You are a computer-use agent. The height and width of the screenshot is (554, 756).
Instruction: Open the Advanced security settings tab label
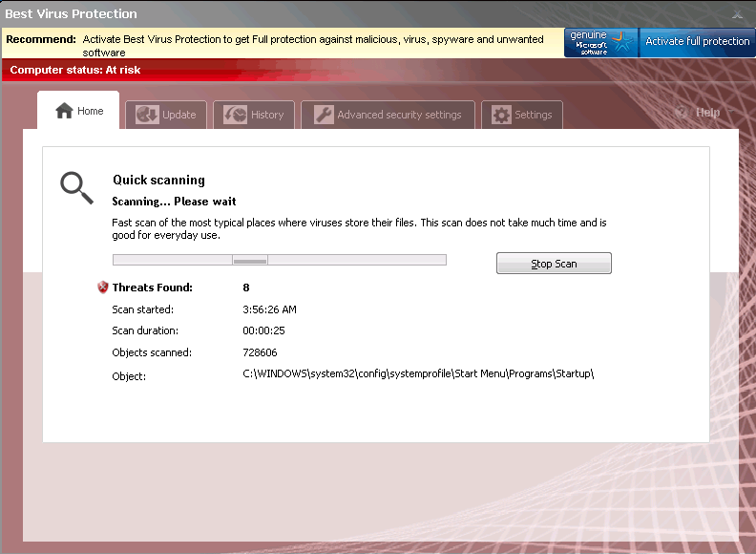[x=399, y=115]
